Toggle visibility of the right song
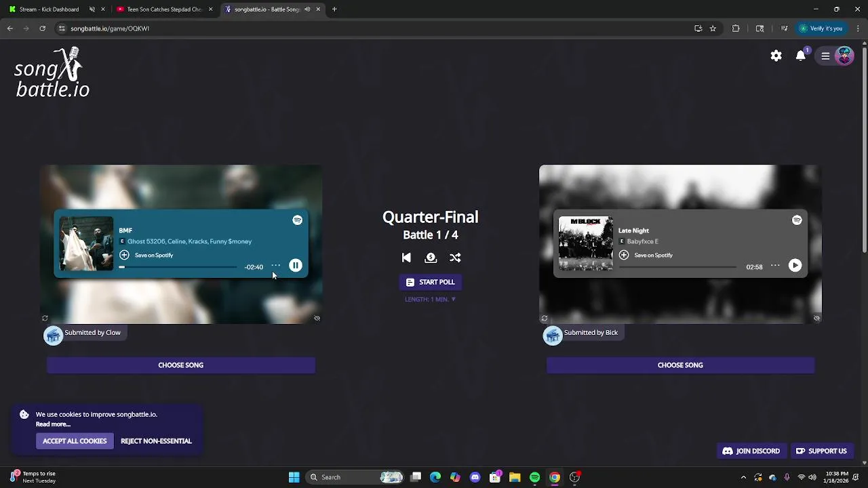868x488 pixels. (x=816, y=318)
